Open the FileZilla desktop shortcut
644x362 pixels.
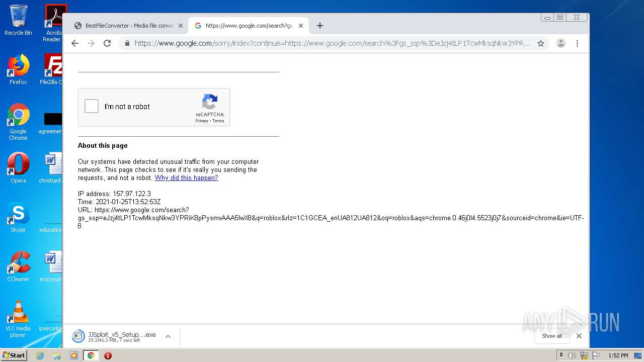click(52, 69)
